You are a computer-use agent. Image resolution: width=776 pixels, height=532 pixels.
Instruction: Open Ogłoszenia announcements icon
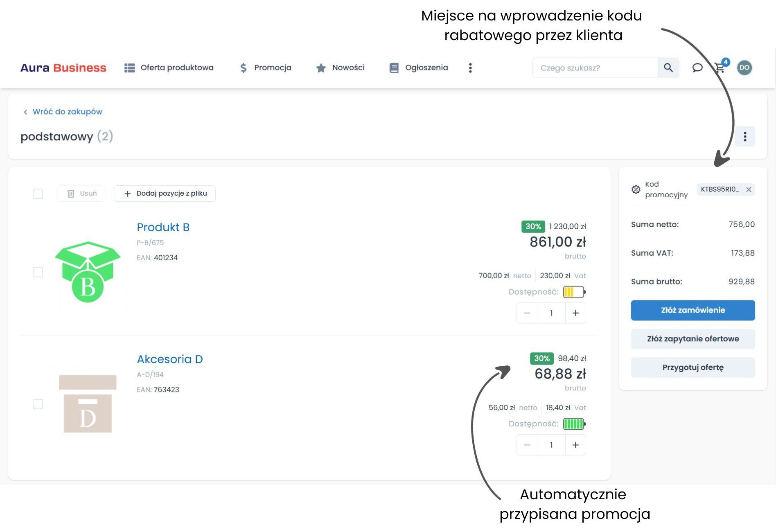[394, 68]
